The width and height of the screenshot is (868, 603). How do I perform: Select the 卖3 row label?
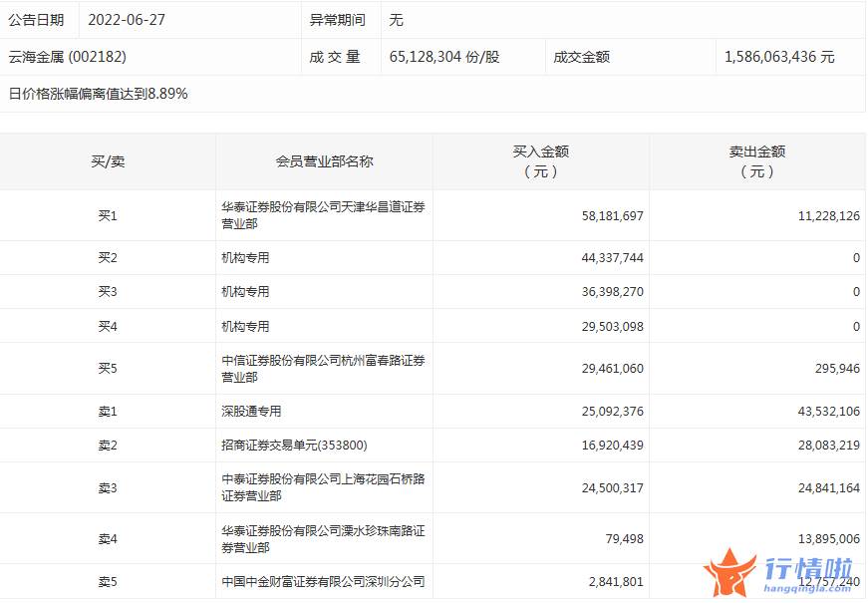point(108,487)
